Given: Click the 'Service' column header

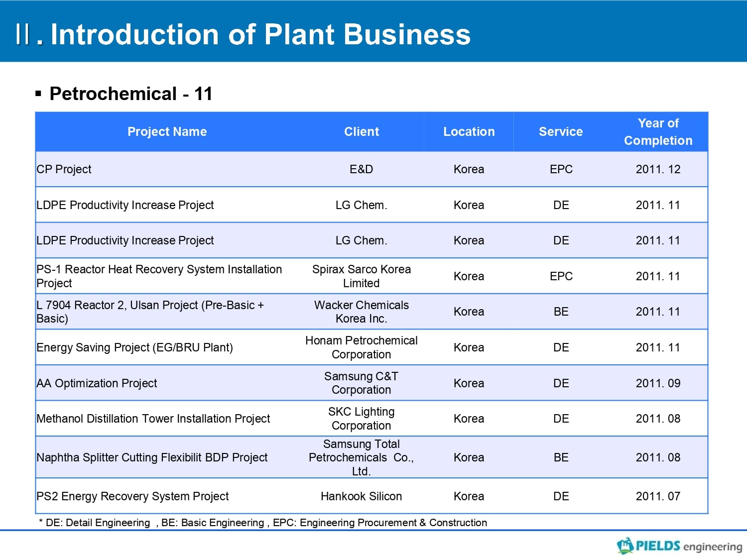Looking at the screenshot, I should 561,131.
